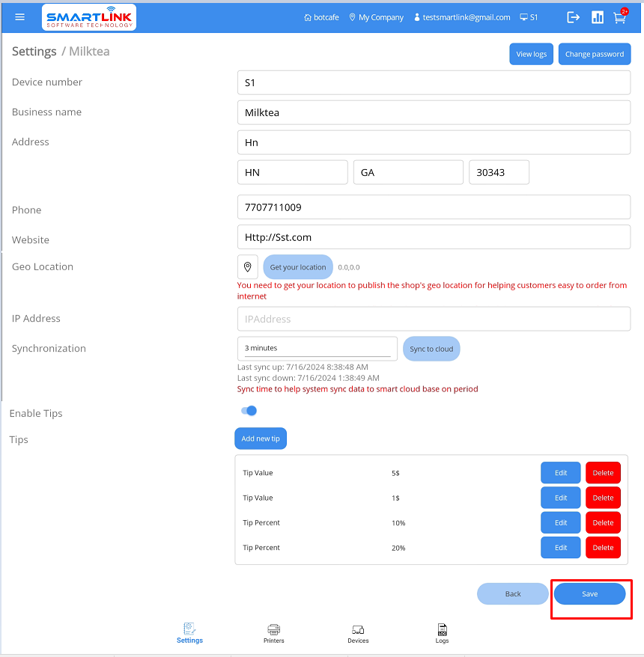Select the Settings bottom tab
The height and width of the screenshot is (657, 644).
[x=189, y=633]
